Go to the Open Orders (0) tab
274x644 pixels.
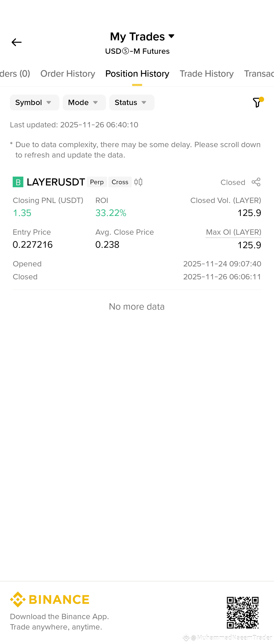(x=15, y=74)
